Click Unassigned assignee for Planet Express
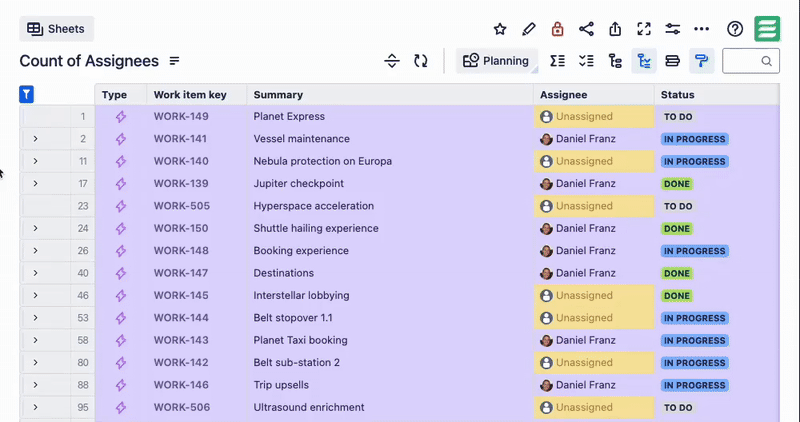Image resolution: width=800 pixels, height=422 pixels. (x=594, y=116)
